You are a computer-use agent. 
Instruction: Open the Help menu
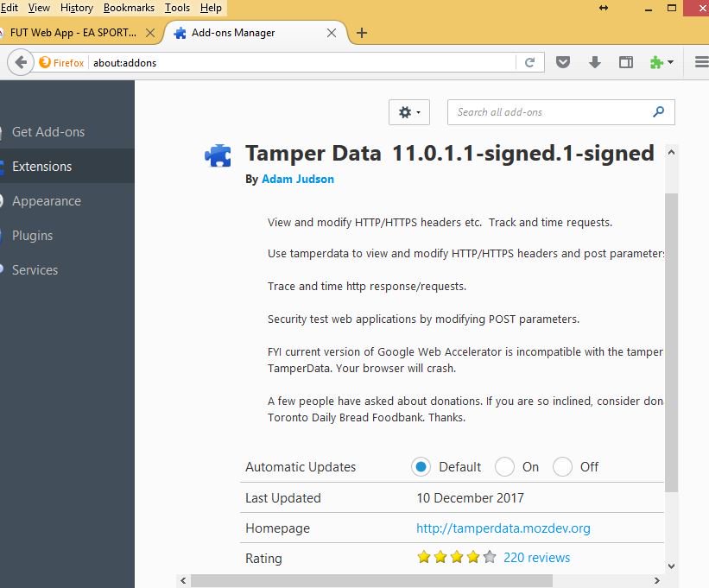(x=212, y=8)
